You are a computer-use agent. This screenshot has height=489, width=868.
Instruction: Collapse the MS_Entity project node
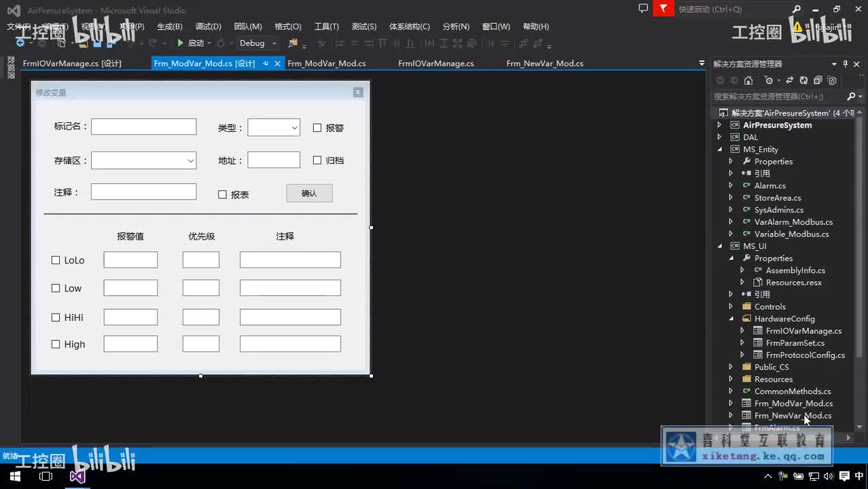click(720, 149)
